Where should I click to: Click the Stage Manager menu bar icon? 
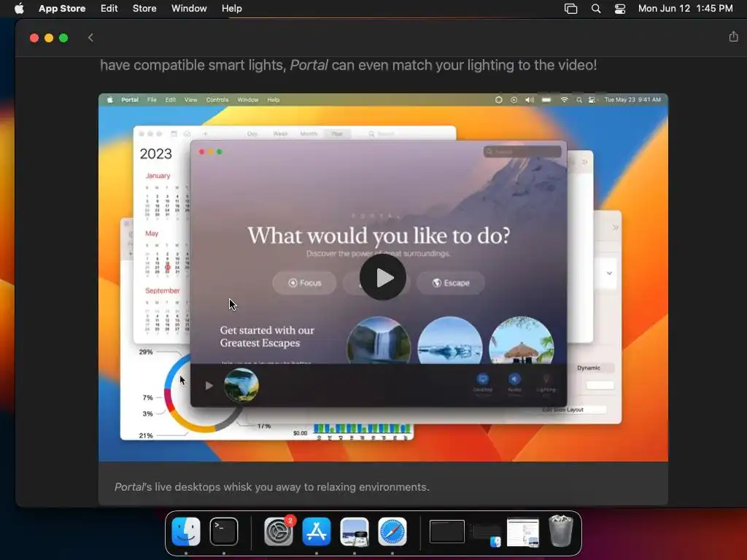click(570, 9)
